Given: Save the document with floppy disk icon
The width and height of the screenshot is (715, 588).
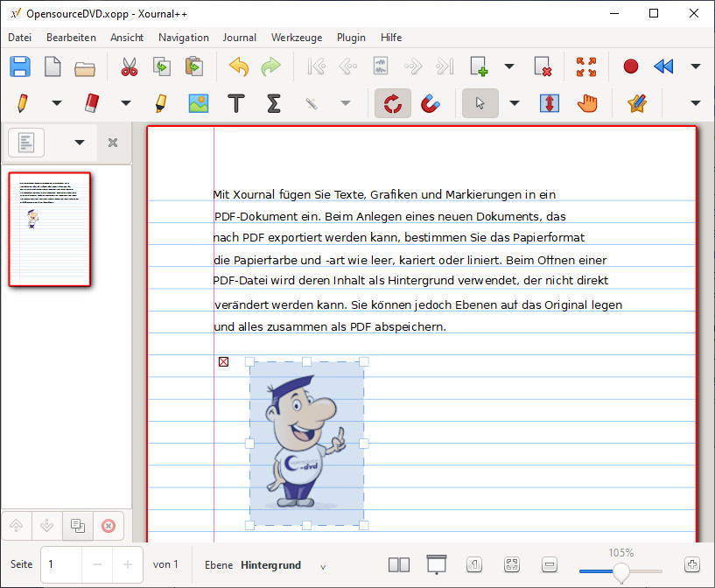Looking at the screenshot, I should 19,66.
